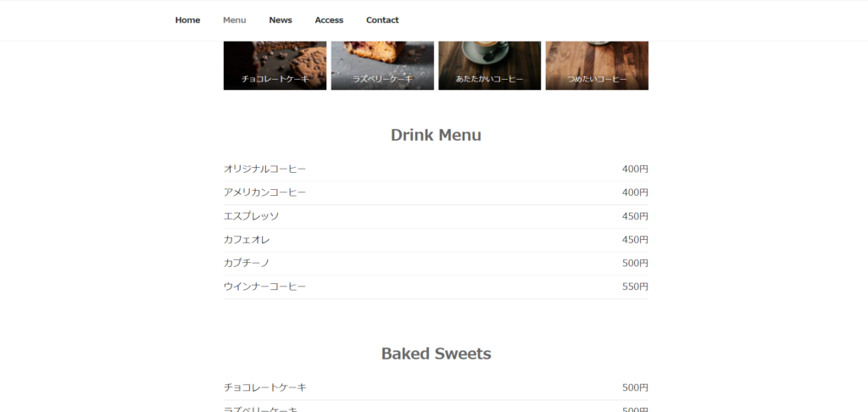Image resolution: width=868 pixels, height=412 pixels.
Task: Open the Contact page link
Action: click(x=382, y=20)
